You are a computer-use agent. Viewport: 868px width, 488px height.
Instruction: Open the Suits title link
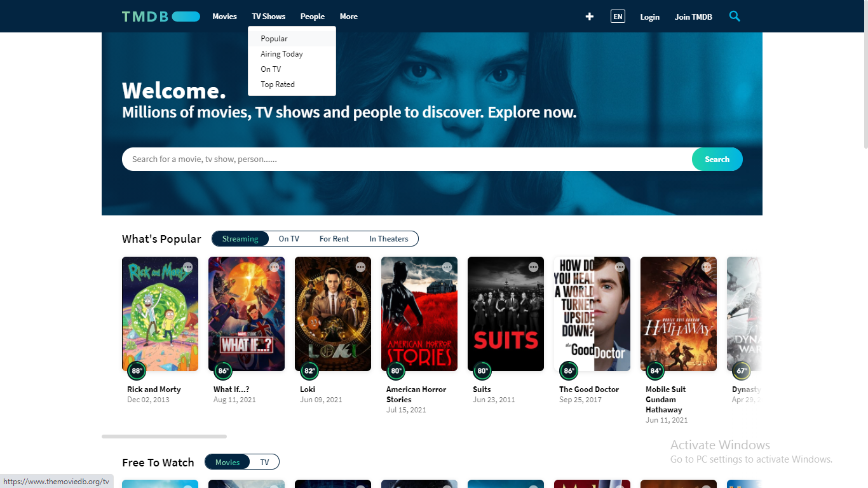click(482, 390)
